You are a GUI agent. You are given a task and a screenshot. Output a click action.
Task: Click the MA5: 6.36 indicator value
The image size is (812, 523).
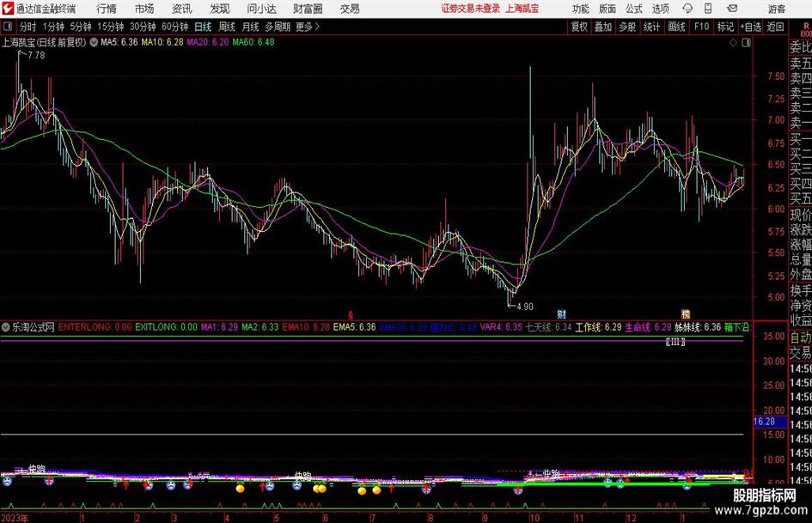(x=119, y=42)
